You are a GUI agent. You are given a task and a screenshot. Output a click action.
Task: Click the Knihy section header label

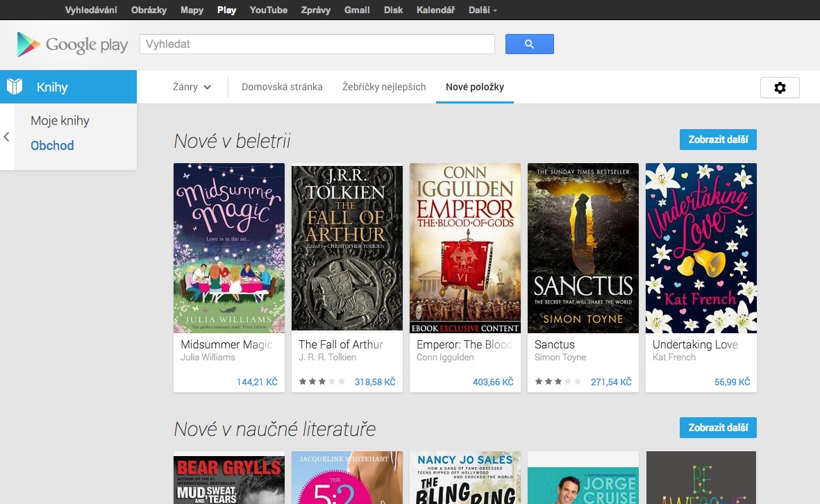pyautogui.click(x=52, y=87)
